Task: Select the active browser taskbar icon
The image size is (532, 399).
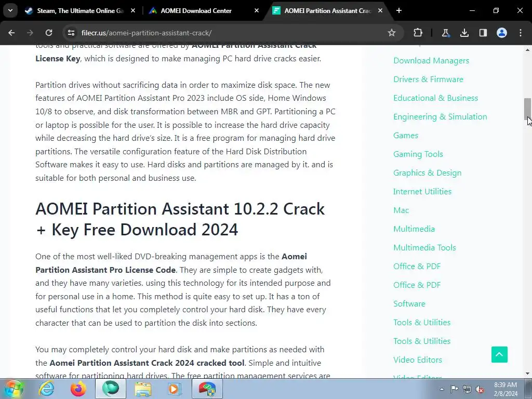Action: pyautogui.click(x=111, y=389)
